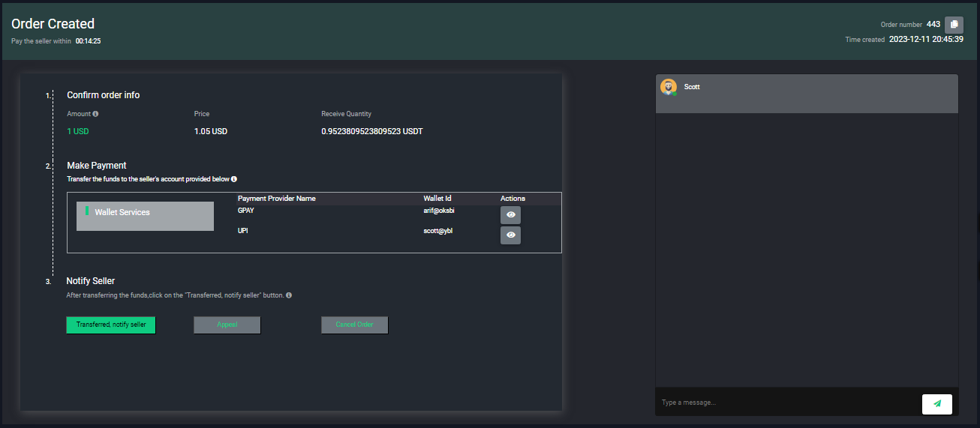Click the green 1 USD amount
980x428 pixels.
tap(78, 131)
